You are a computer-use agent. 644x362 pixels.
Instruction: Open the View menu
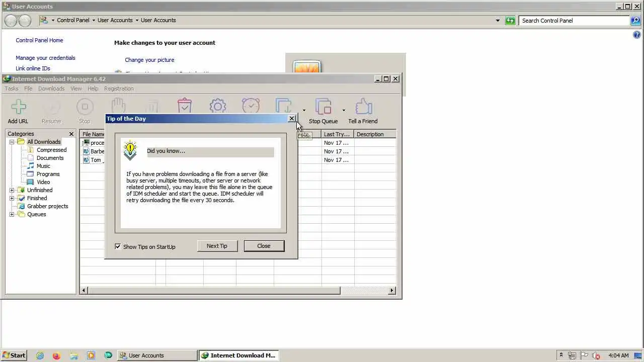point(76,88)
